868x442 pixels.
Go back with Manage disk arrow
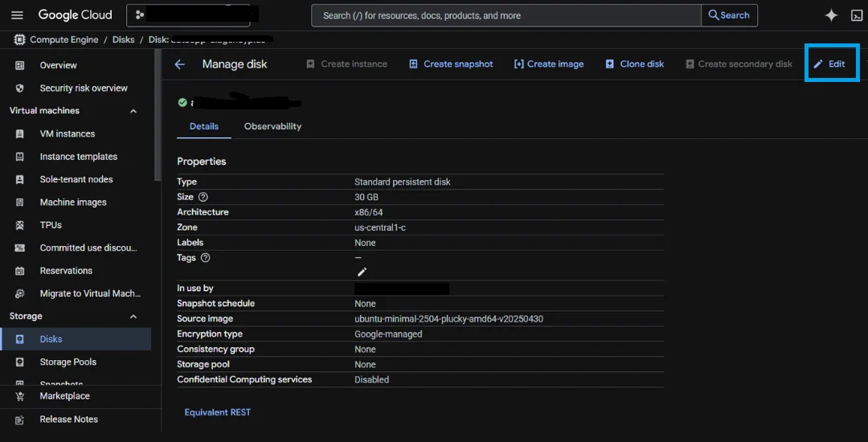(179, 64)
